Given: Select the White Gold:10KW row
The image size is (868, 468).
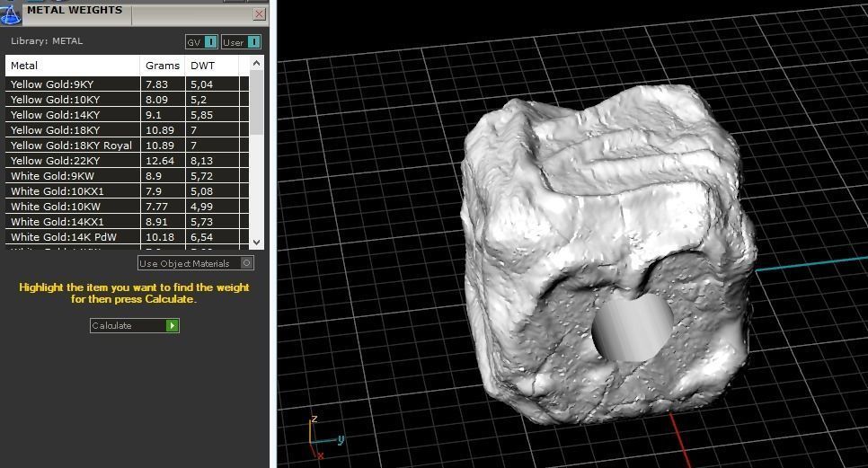Looking at the screenshot, I should [128, 207].
